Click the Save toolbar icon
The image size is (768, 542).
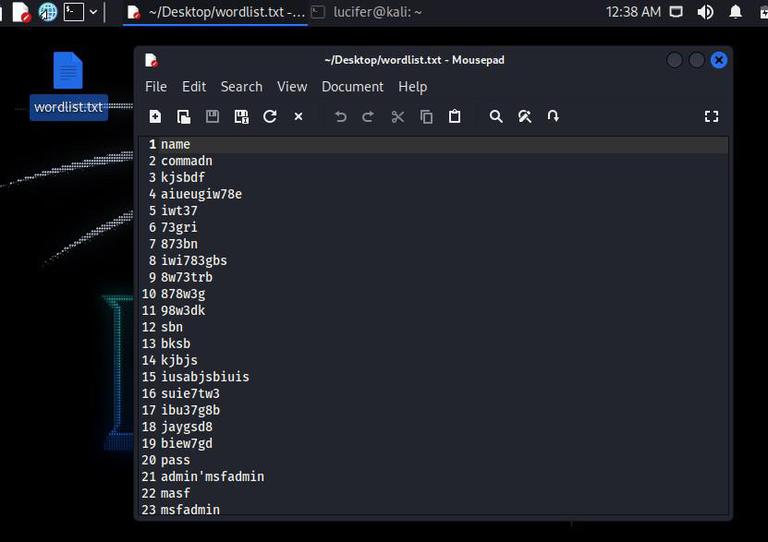pyautogui.click(x=212, y=117)
